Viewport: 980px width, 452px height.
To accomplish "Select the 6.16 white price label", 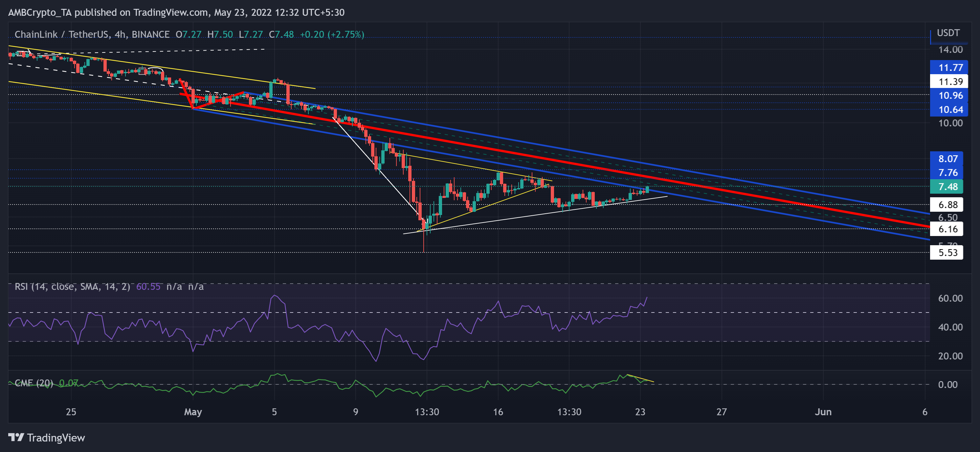I will pyautogui.click(x=947, y=229).
